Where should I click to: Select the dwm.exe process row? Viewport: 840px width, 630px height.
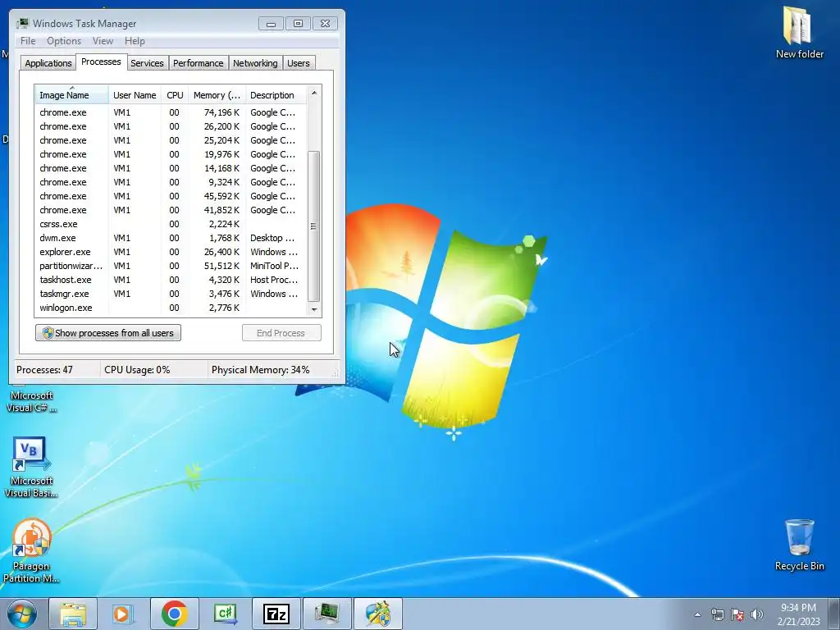[x=171, y=238]
